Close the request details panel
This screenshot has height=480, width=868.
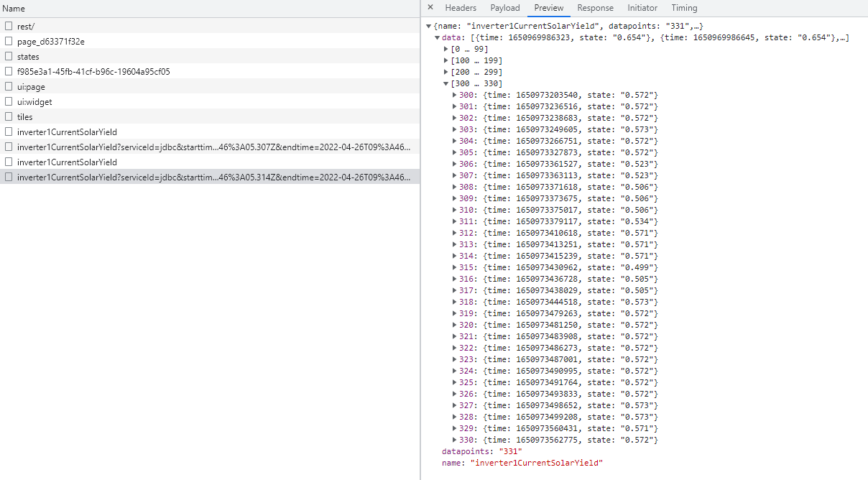(x=430, y=8)
